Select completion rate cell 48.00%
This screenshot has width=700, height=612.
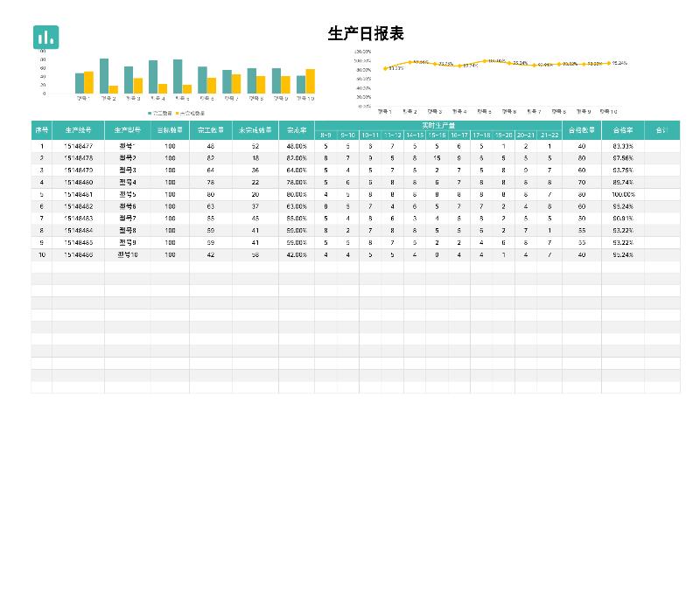[297, 146]
